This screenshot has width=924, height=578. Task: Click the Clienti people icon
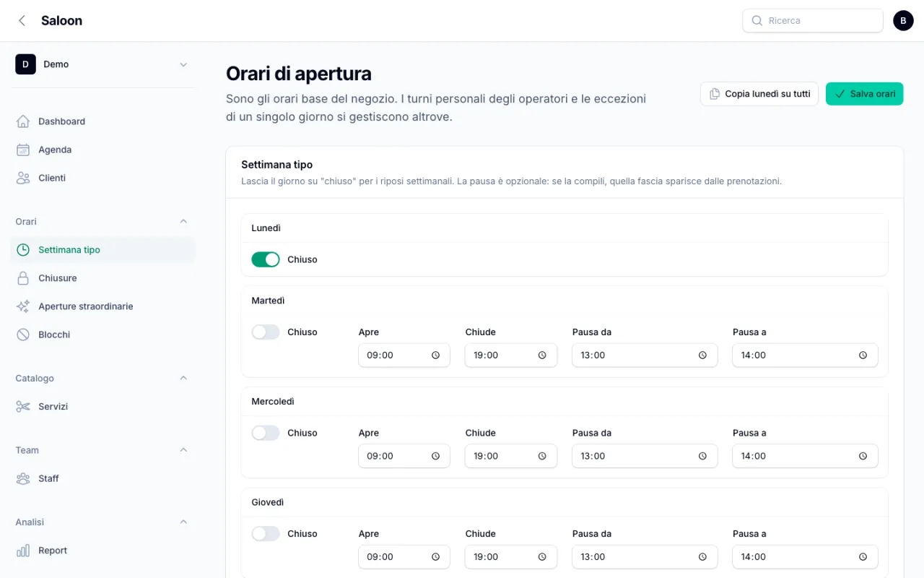[x=23, y=178]
